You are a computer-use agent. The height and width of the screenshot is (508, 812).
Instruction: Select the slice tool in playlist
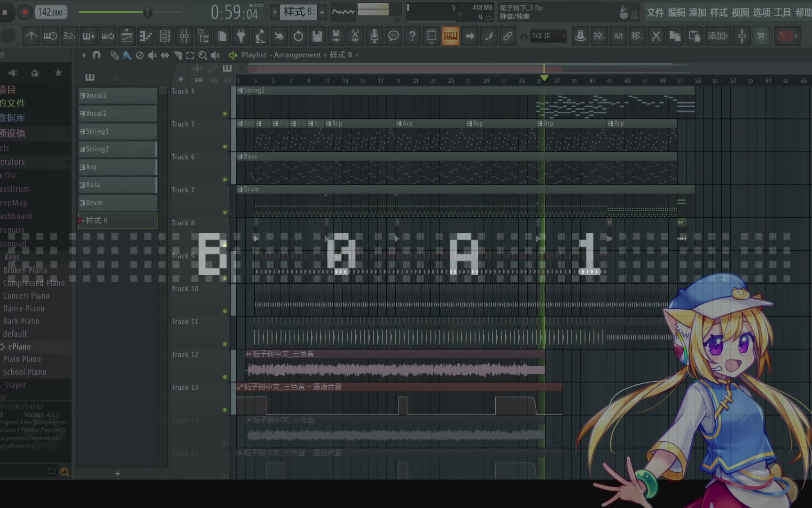click(x=178, y=55)
